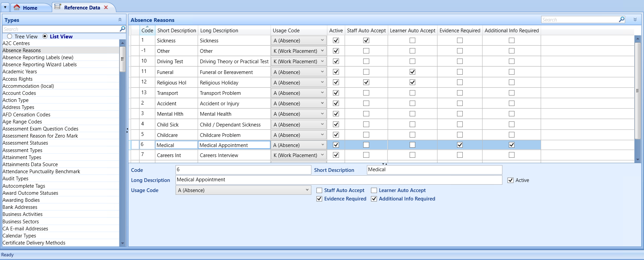Close the Reference Data tab

coord(106,7)
